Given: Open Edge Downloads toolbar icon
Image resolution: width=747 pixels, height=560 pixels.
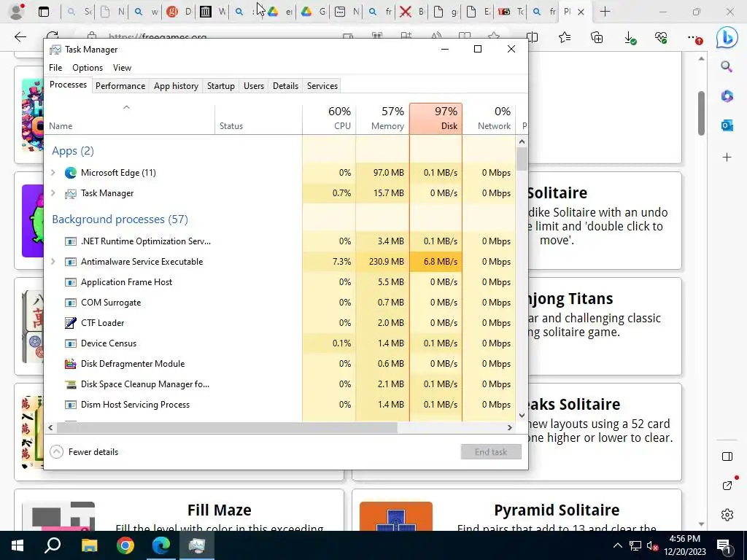Looking at the screenshot, I should click(630, 38).
